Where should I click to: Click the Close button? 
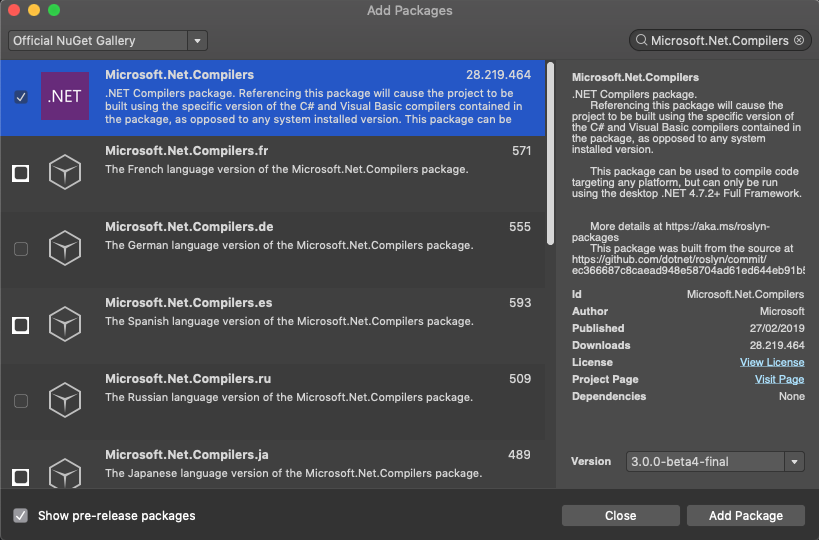621,515
